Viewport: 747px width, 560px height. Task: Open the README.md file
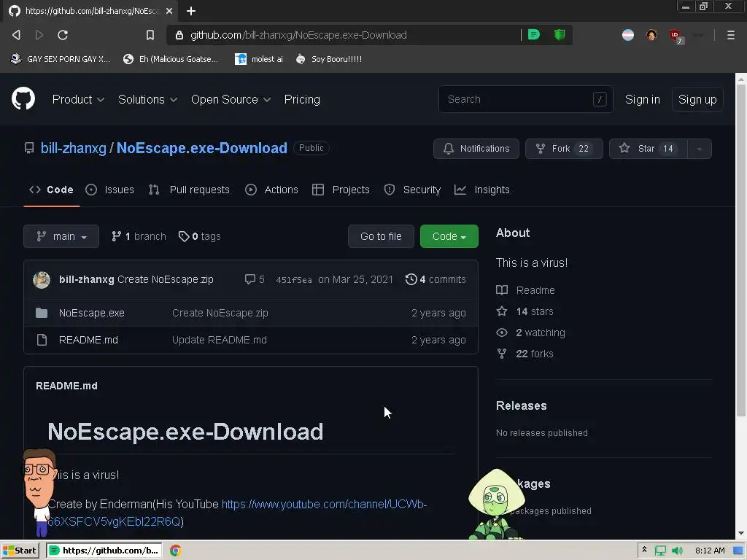pos(88,340)
